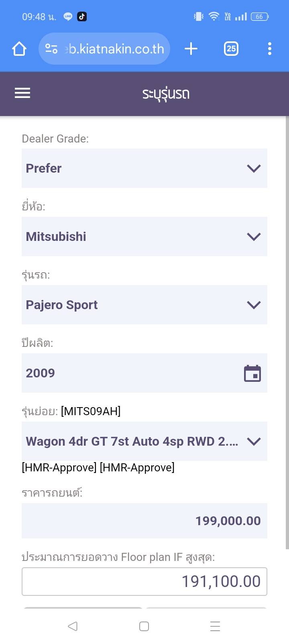Open Android recent apps button
Screen dimensions: 289x644
(x=215, y=626)
